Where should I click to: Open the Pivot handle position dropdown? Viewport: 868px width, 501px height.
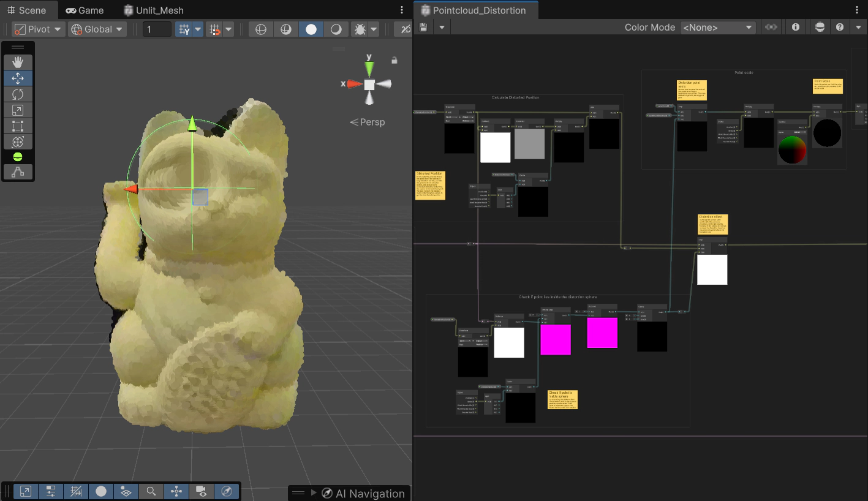tap(37, 29)
